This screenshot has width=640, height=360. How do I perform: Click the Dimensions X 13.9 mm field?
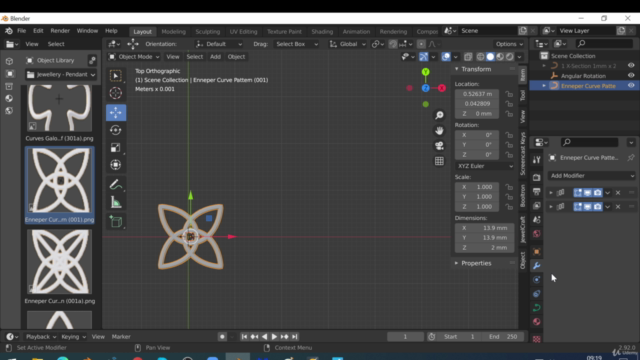tap(485, 228)
